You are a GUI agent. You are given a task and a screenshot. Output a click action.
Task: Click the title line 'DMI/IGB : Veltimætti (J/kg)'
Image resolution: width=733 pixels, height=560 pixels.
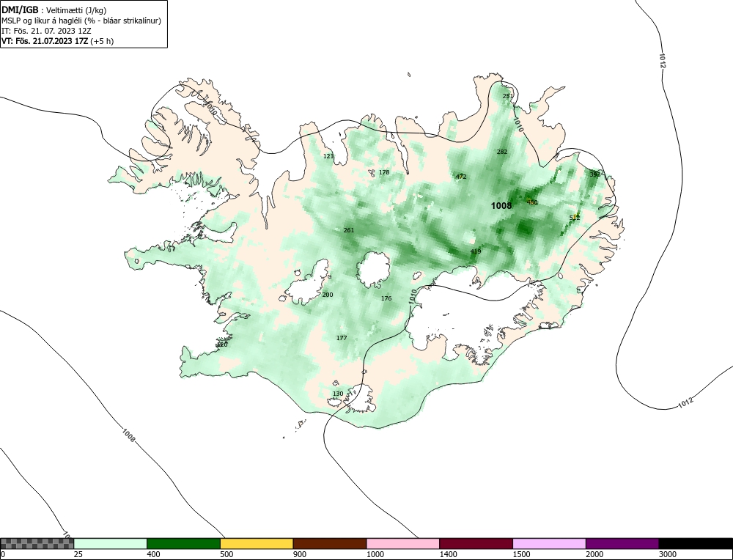[x=54, y=10]
